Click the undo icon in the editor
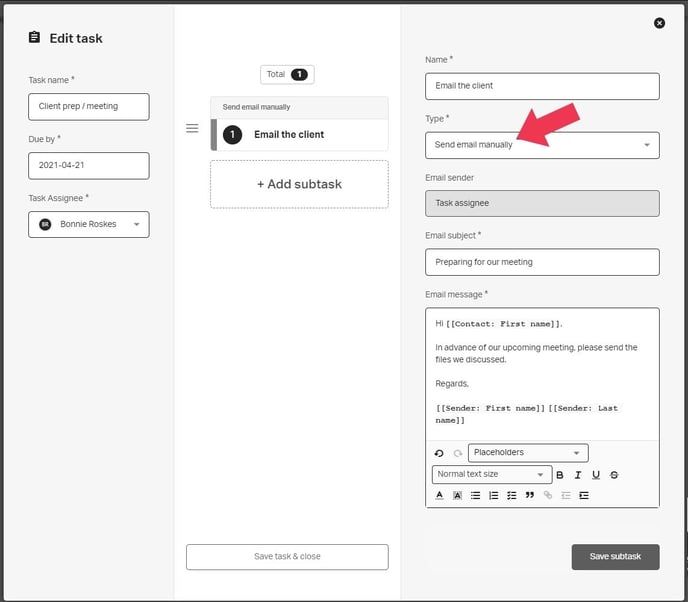 click(439, 453)
